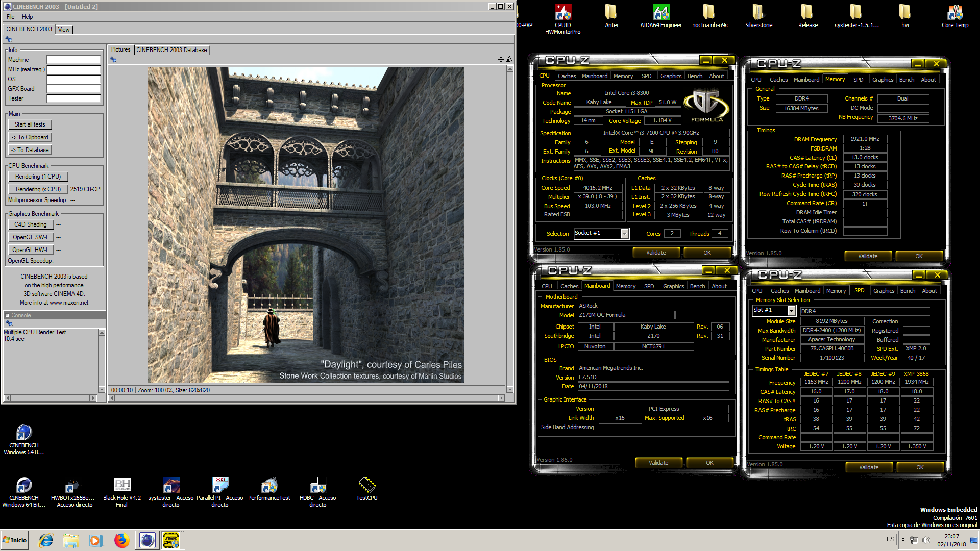The image size is (980, 551).
Task: Open the noctua nh-u9s folder
Action: [x=709, y=16]
